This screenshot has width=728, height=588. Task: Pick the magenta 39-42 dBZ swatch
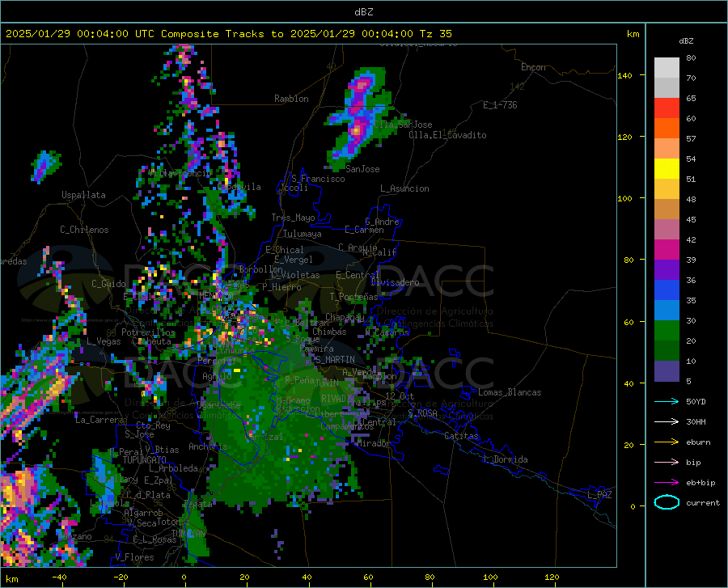pos(667,250)
